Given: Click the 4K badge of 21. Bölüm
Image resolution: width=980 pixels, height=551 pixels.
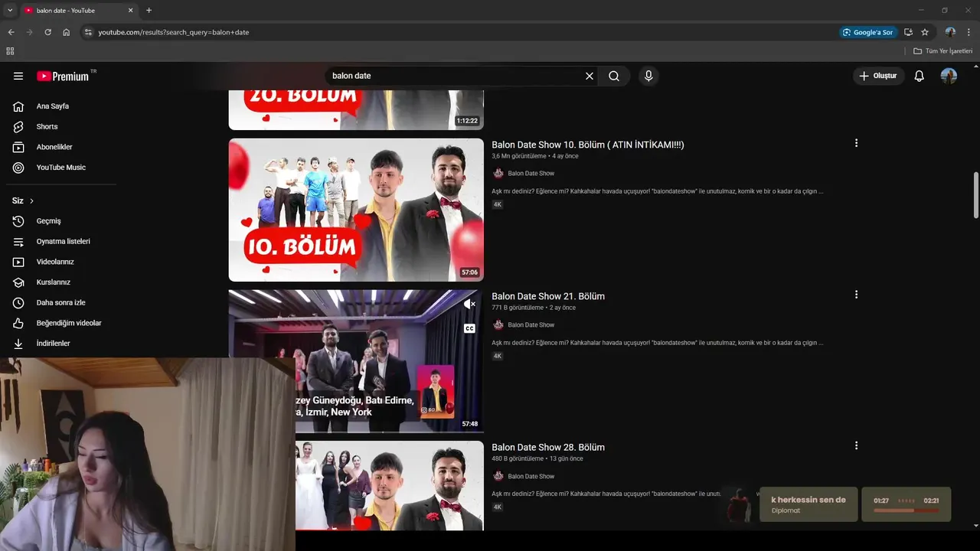Looking at the screenshot, I should point(498,356).
